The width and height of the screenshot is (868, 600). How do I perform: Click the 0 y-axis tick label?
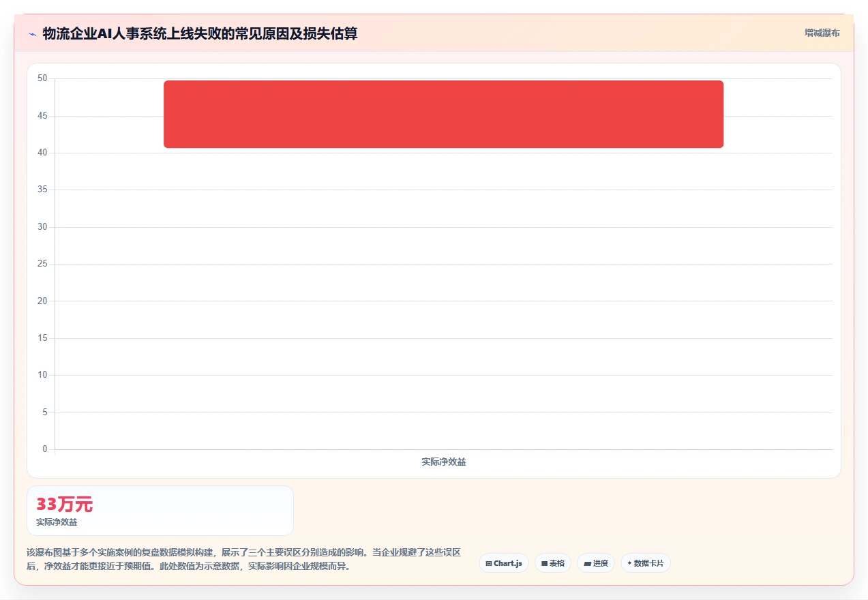[45, 449]
